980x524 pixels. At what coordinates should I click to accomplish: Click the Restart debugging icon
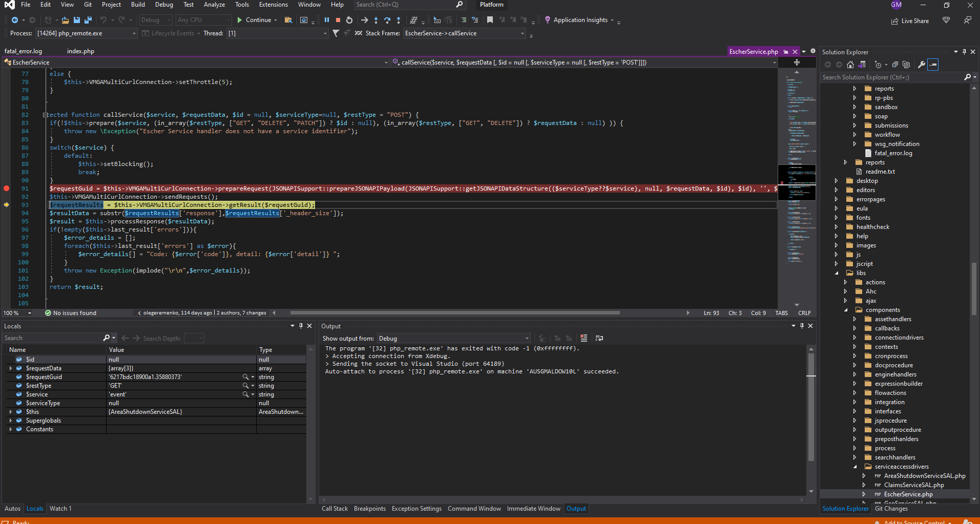(349, 20)
